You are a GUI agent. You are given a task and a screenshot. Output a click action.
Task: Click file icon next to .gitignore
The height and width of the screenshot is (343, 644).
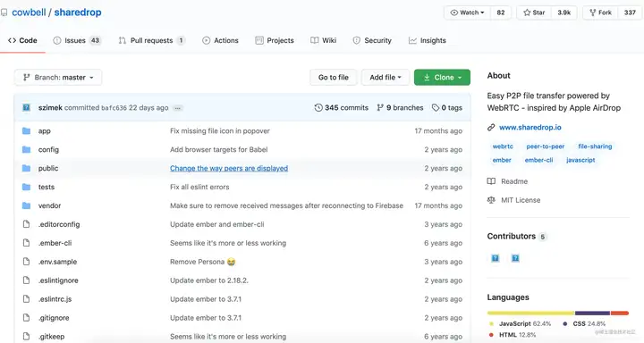pos(26,318)
